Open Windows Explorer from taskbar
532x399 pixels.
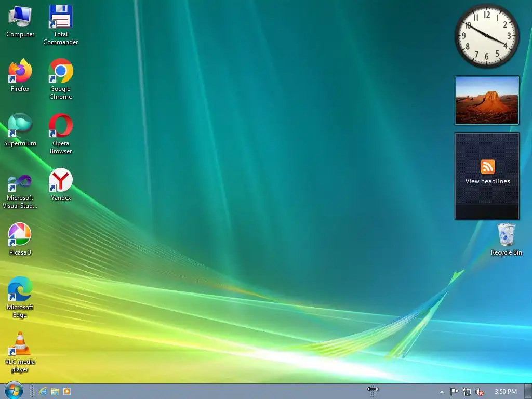click(x=55, y=392)
